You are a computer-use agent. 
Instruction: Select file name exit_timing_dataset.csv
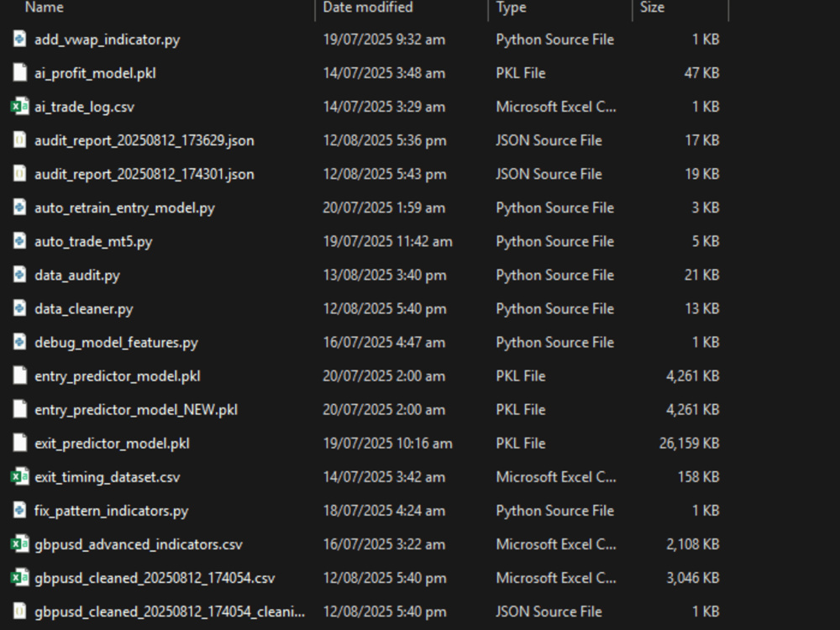(x=108, y=477)
